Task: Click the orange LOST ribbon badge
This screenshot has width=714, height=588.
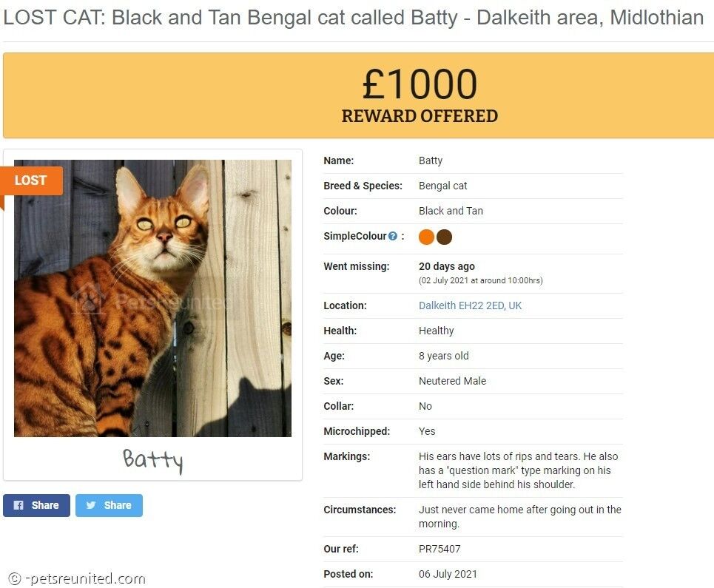Action: (x=31, y=180)
